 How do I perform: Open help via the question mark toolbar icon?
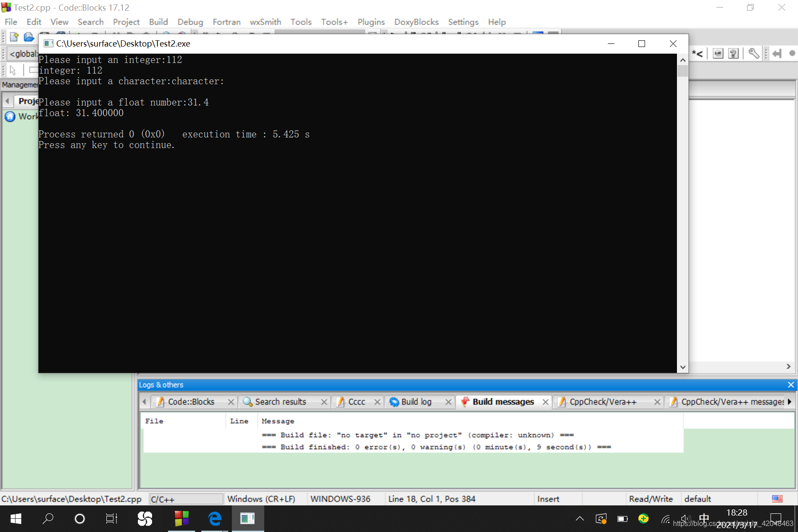733,53
